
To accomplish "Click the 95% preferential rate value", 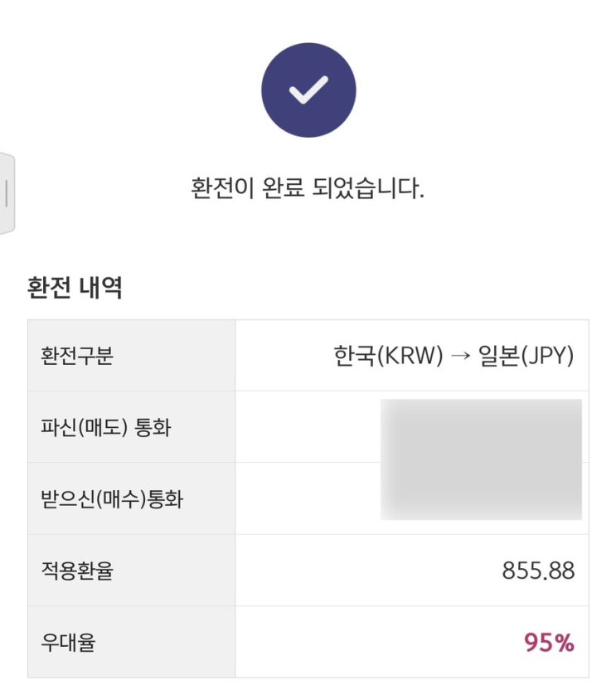I will coord(549,643).
